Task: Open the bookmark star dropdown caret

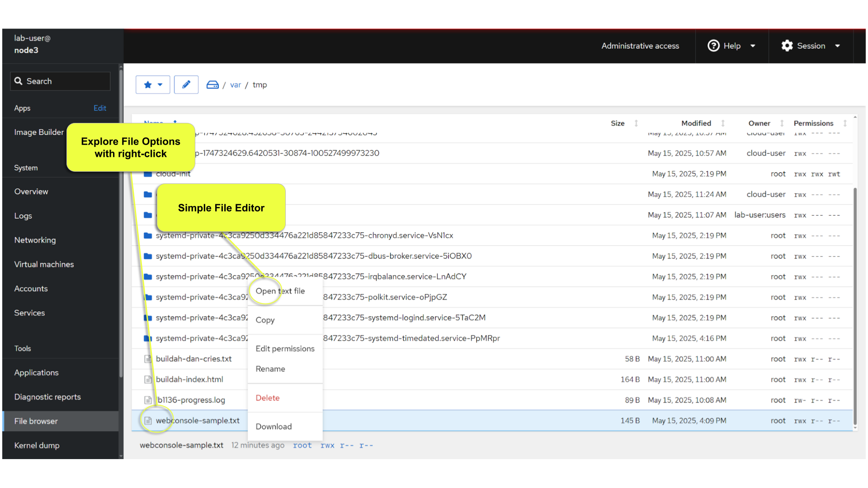Action: point(160,84)
